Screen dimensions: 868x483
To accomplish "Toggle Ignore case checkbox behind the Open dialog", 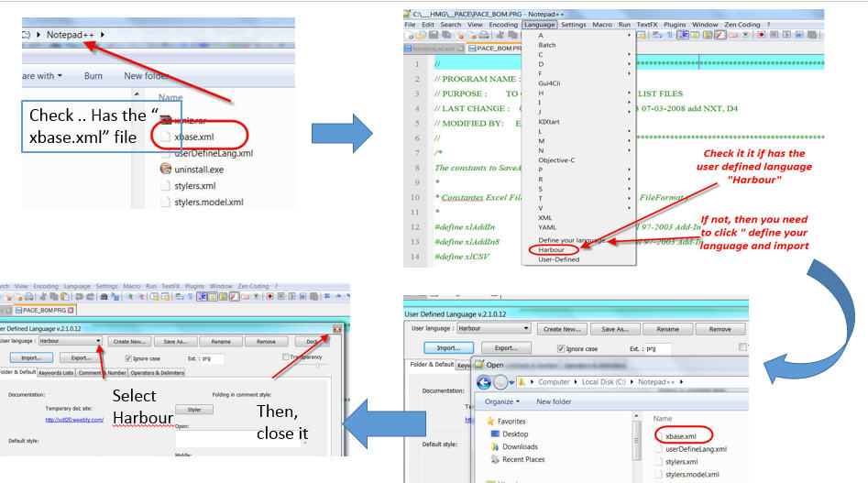I will click(561, 348).
